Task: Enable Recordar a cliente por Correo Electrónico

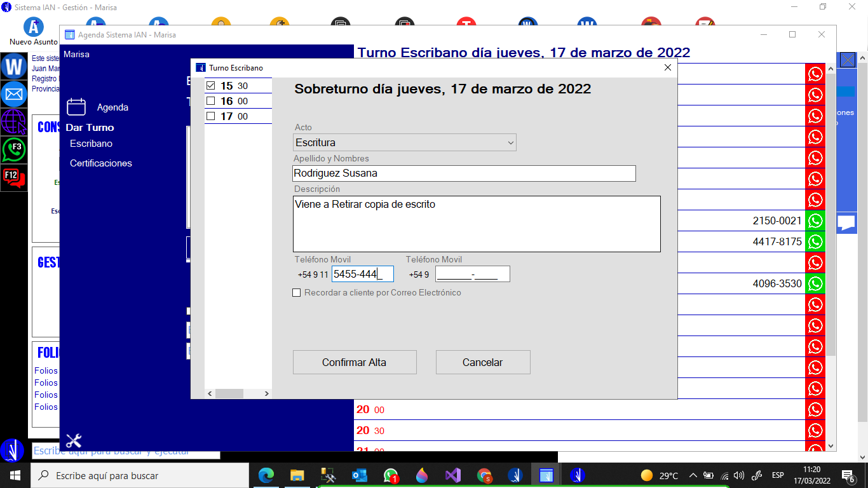Action: click(296, 293)
